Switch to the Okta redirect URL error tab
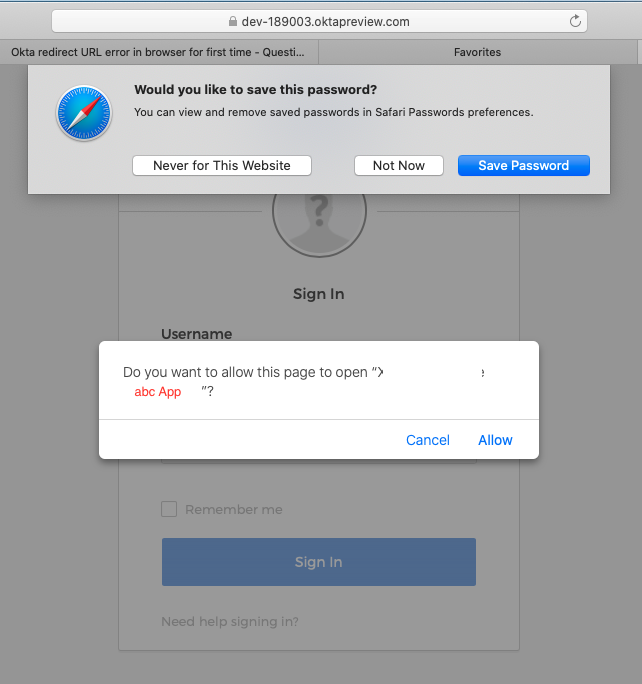 [x=159, y=52]
